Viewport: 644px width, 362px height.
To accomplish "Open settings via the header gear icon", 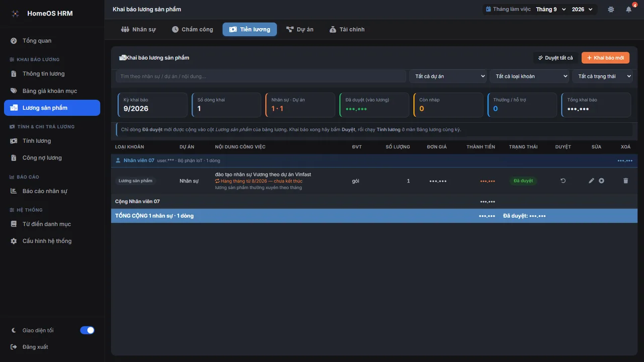I will point(611,10).
